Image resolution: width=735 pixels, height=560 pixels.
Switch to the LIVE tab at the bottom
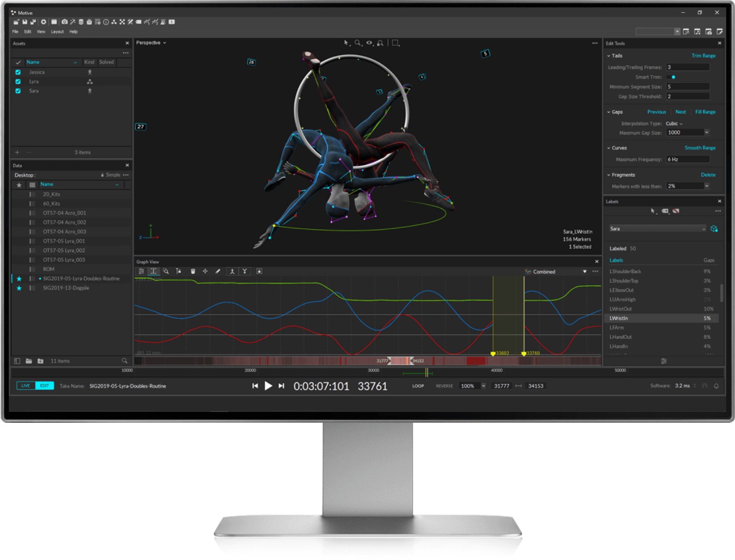(25, 385)
